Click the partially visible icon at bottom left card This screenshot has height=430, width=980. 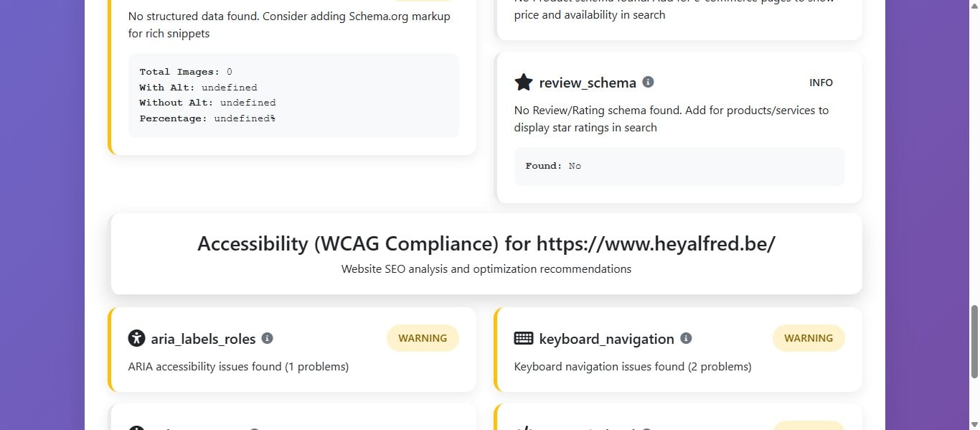tap(137, 427)
